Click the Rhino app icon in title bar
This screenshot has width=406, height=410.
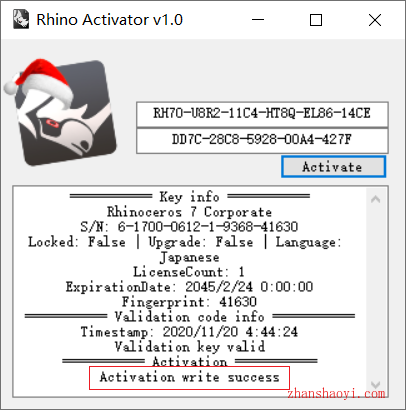coord(21,19)
